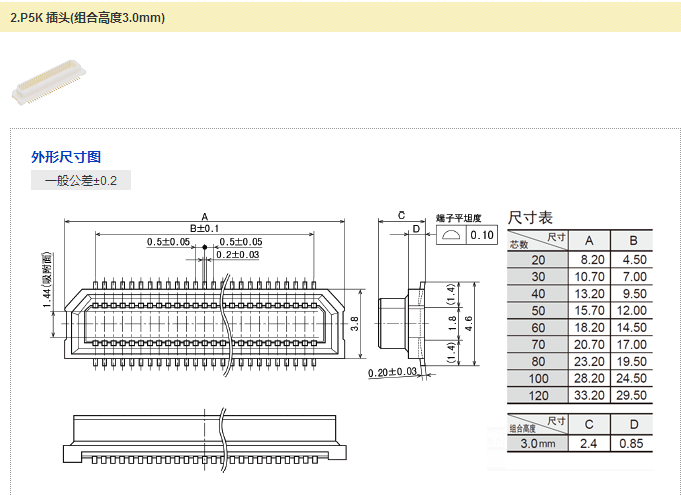Click the row for 20 pins
Image resolution: width=681 pixels, height=495 pixels.
(x=580, y=259)
